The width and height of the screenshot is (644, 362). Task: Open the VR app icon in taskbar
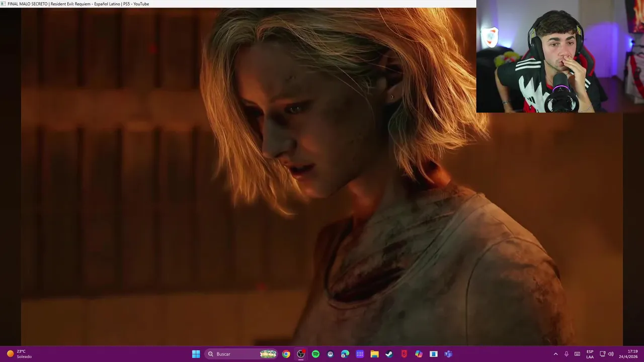(330, 354)
